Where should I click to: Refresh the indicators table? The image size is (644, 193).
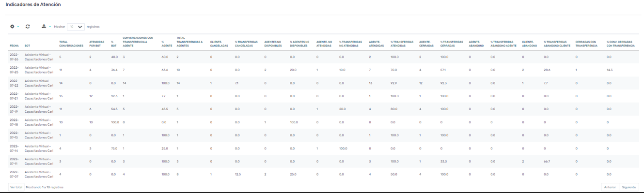(28, 27)
